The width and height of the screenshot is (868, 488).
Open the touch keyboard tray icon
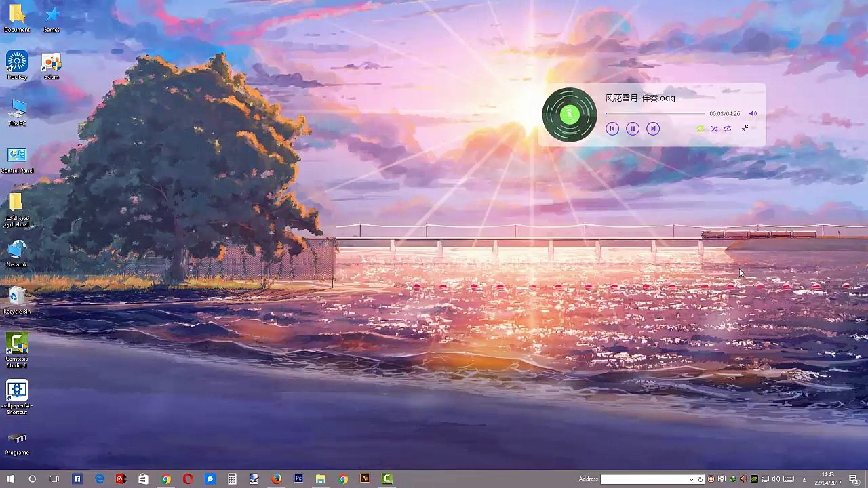(789, 479)
